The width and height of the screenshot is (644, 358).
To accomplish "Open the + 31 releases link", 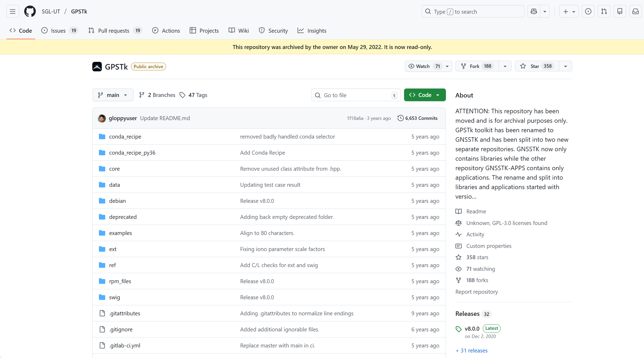I will [471, 351].
